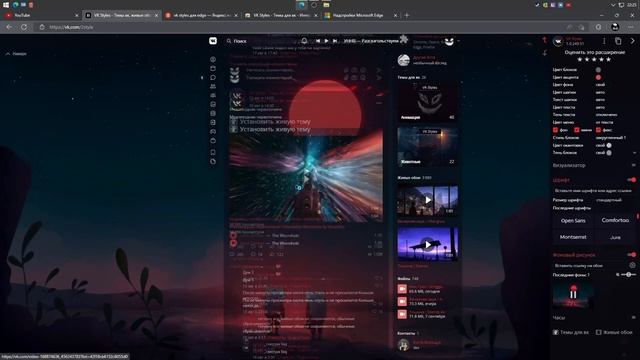Collapse VK Styles panel with right chevron
The height and width of the screenshot is (360, 640).
click(x=633, y=41)
